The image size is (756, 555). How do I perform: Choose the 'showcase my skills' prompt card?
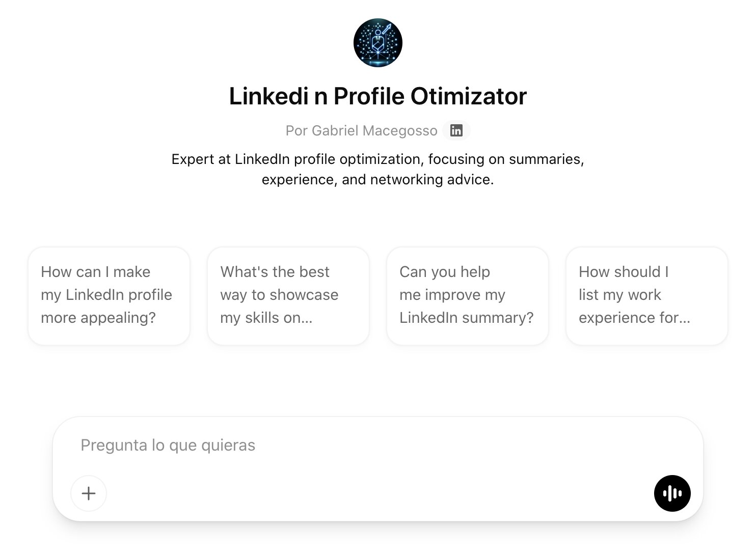(288, 296)
